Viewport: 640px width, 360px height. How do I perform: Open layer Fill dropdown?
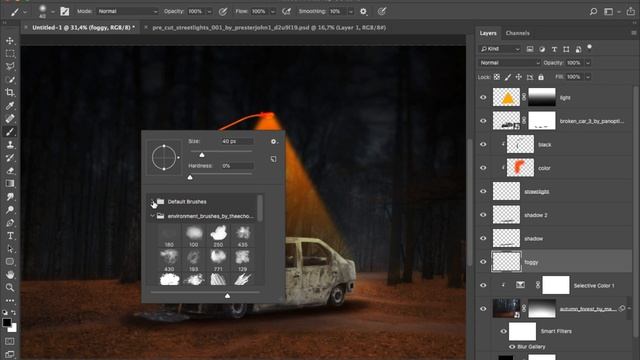(x=588, y=77)
